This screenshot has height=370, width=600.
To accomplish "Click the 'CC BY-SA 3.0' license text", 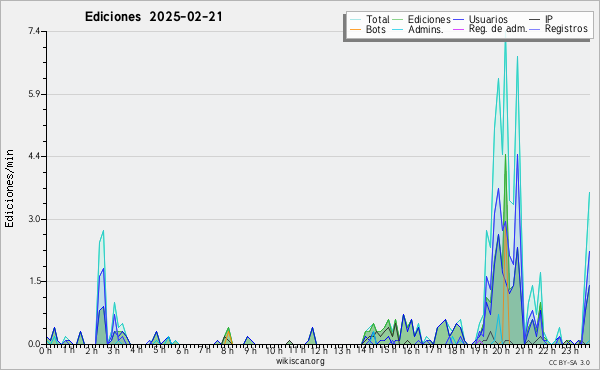I will tap(569, 363).
